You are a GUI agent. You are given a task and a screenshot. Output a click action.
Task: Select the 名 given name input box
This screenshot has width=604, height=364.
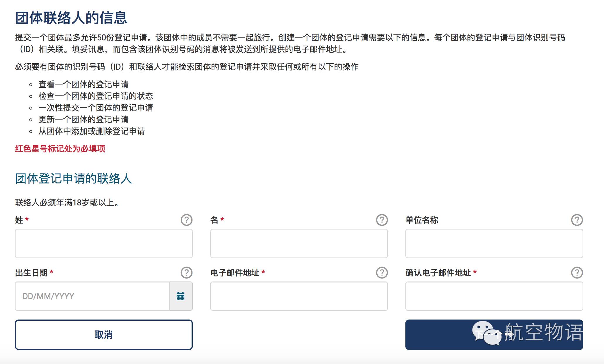(299, 243)
